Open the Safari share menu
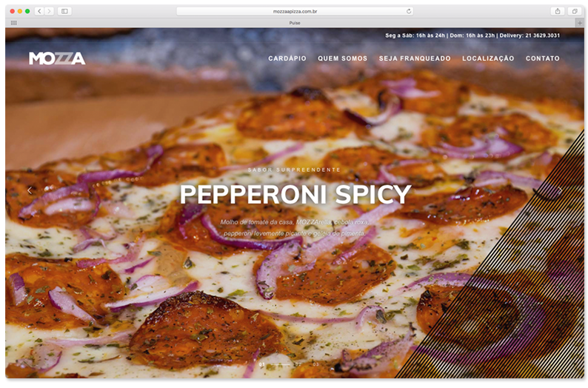The height and width of the screenshot is (388, 588). [x=557, y=11]
